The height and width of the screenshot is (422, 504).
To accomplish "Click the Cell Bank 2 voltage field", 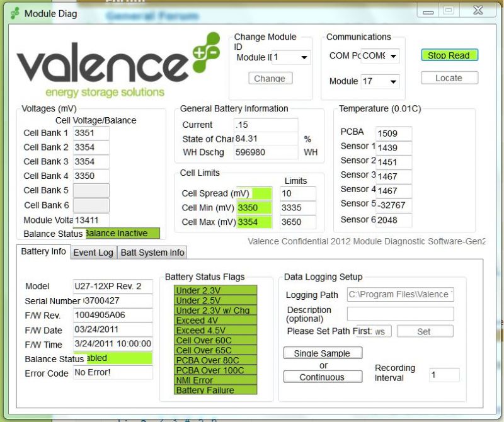I will [x=91, y=147].
